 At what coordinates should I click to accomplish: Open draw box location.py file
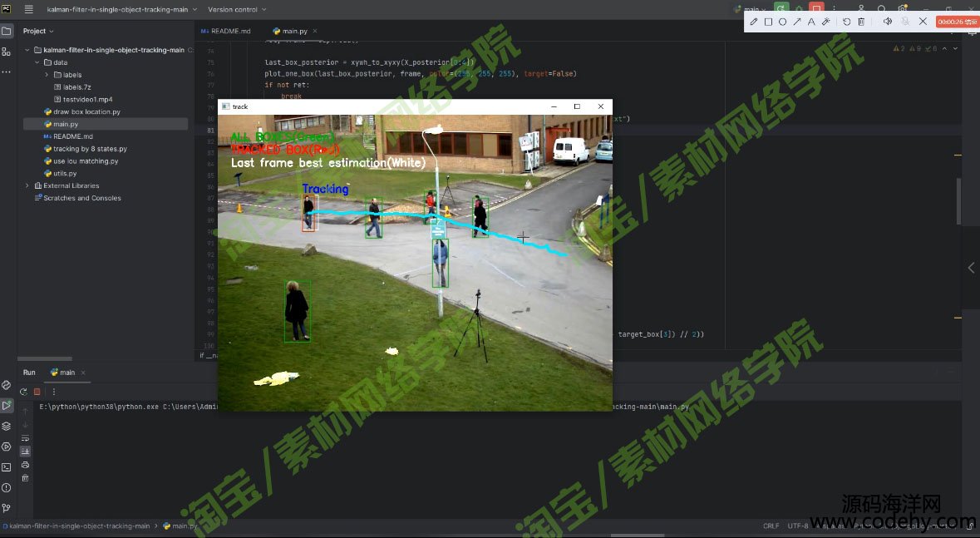82,111
